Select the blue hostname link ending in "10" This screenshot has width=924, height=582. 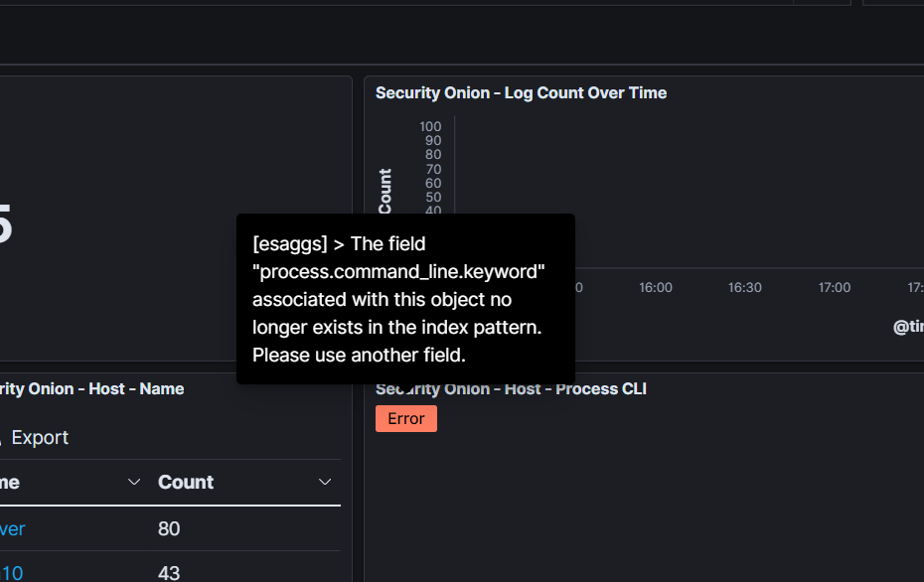[x=10, y=573]
